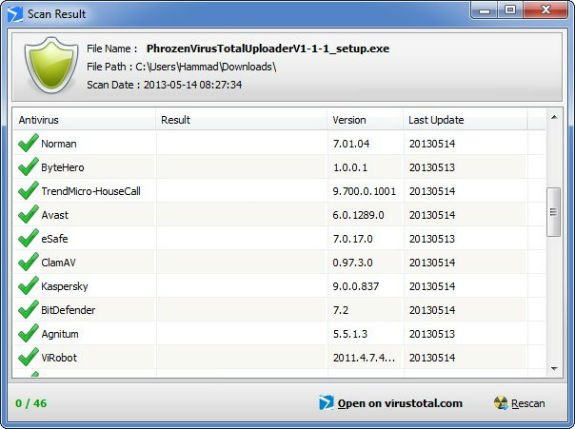Click the file path C:\Users\Hammad\Downloads\
Image resolution: width=575 pixels, height=429 pixels.
click(206, 67)
